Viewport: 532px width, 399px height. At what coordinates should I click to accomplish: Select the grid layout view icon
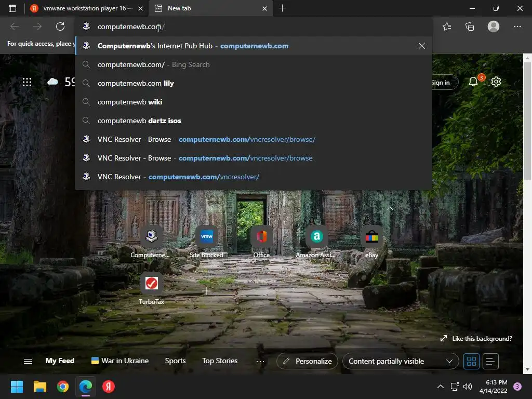click(471, 361)
